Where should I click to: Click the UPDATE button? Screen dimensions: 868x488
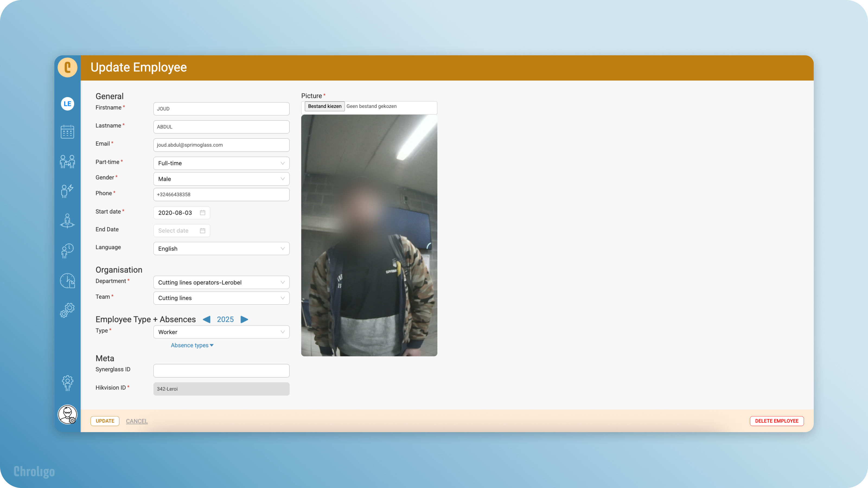[x=105, y=421]
